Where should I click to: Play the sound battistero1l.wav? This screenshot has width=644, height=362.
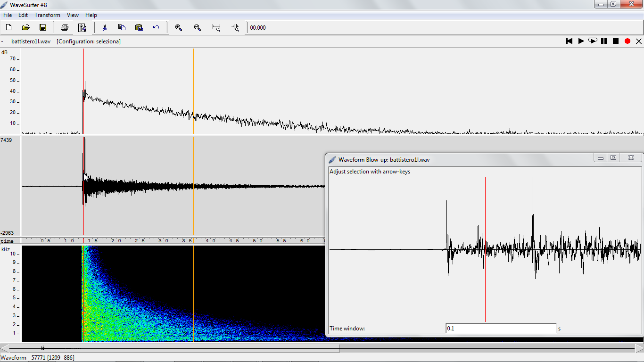coord(581,41)
